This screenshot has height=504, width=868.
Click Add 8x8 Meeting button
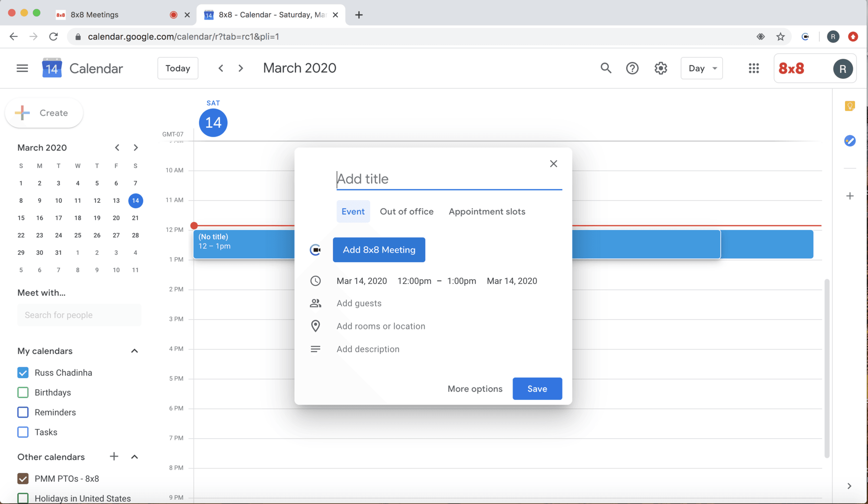[x=379, y=250]
